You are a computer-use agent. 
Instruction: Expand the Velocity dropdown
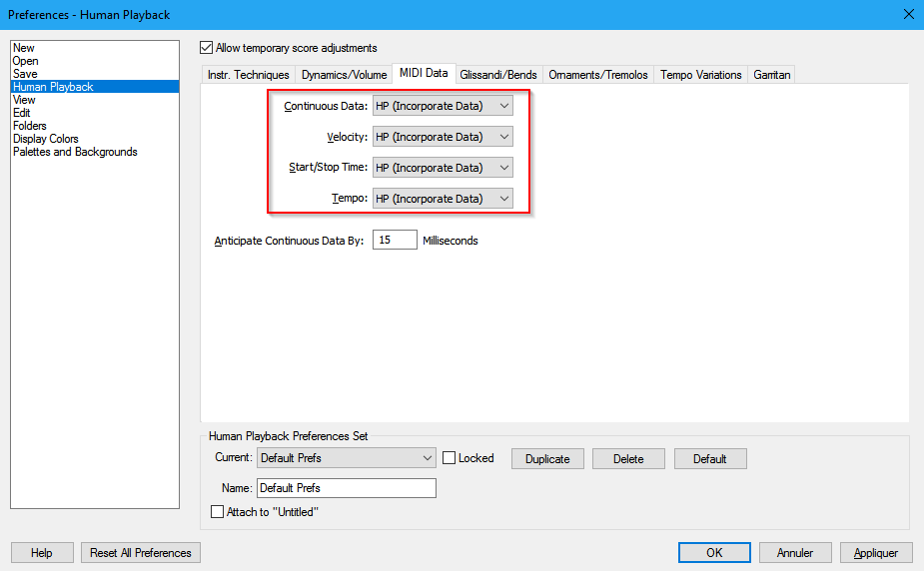443,137
